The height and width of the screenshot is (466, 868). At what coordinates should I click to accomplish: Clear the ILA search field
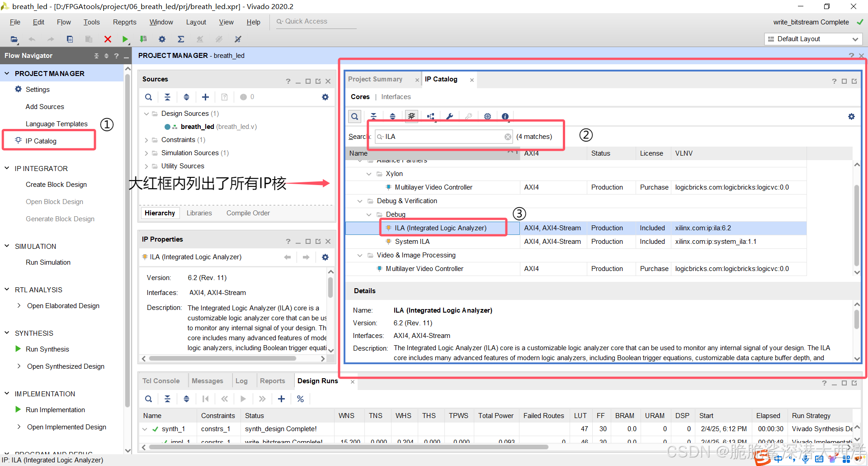click(x=508, y=137)
